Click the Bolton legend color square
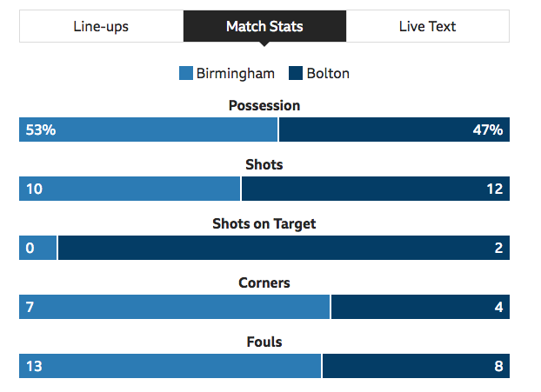Image resolution: width=541 pixels, height=392 pixels. (296, 73)
